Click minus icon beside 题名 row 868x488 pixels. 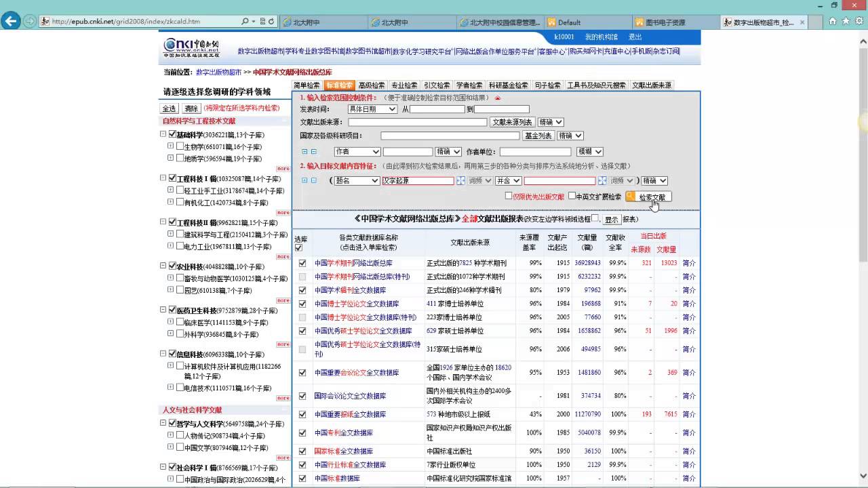pos(313,180)
